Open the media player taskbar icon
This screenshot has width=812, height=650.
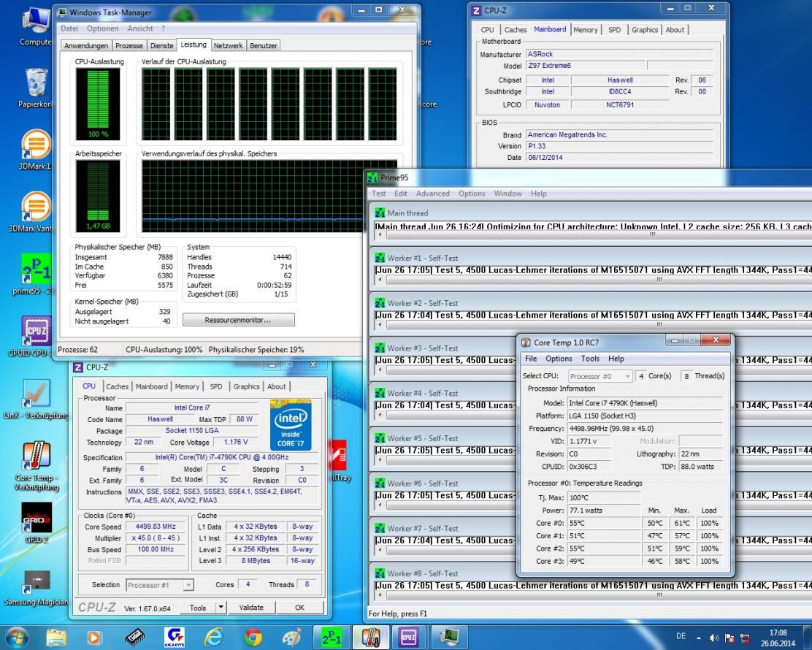pos(93,637)
